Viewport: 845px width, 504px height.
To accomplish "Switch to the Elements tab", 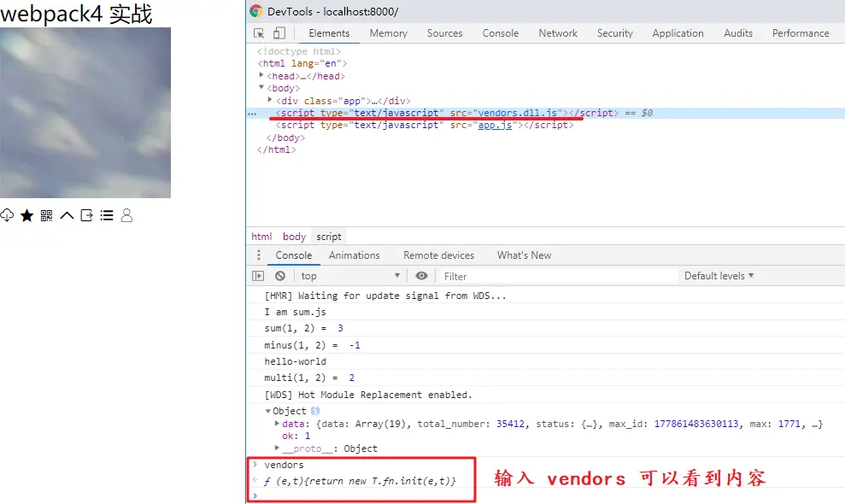I will tap(329, 33).
